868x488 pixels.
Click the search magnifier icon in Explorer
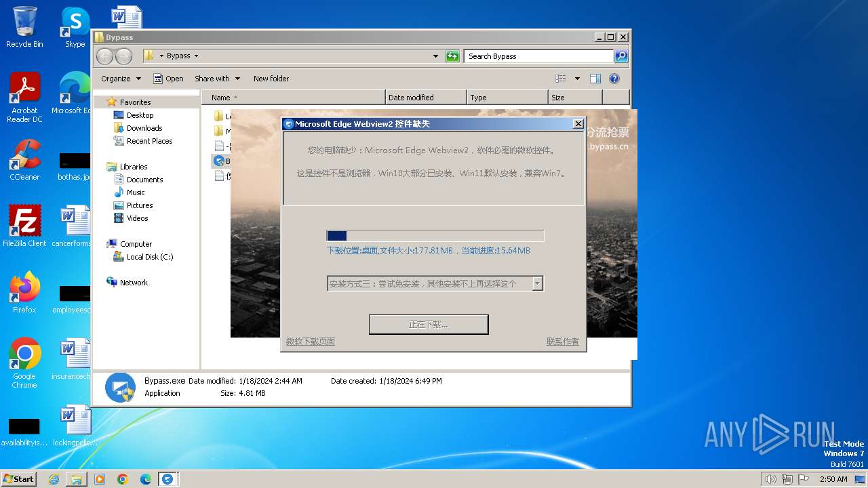click(621, 56)
